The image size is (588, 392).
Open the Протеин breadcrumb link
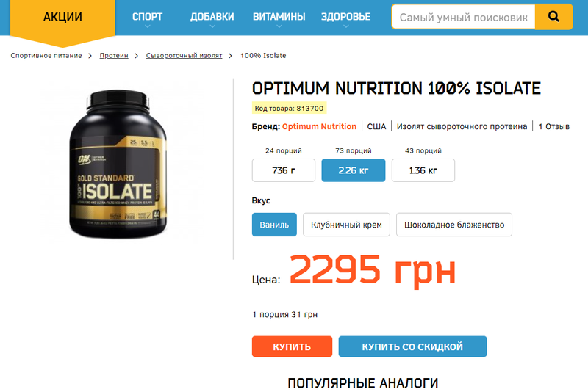coord(114,55)
